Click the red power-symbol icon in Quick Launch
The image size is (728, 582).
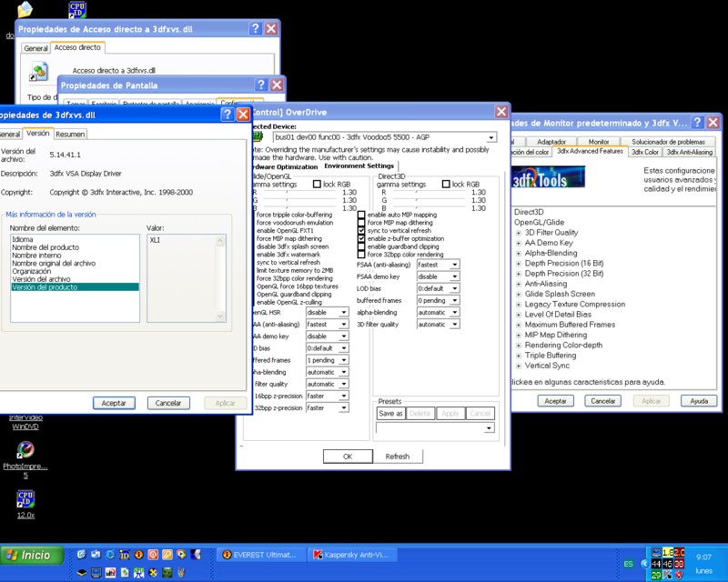coord(153,554)
